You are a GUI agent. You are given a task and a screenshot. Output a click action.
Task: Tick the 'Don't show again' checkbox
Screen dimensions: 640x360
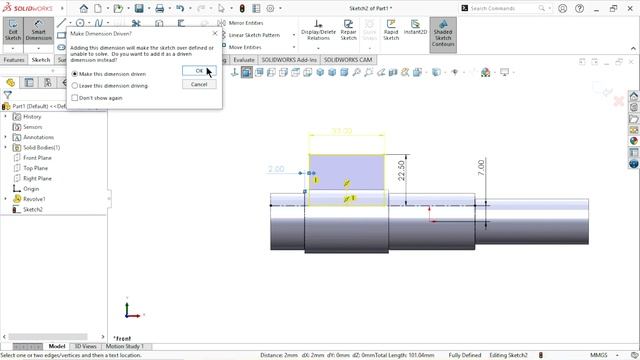pos(74,98)
